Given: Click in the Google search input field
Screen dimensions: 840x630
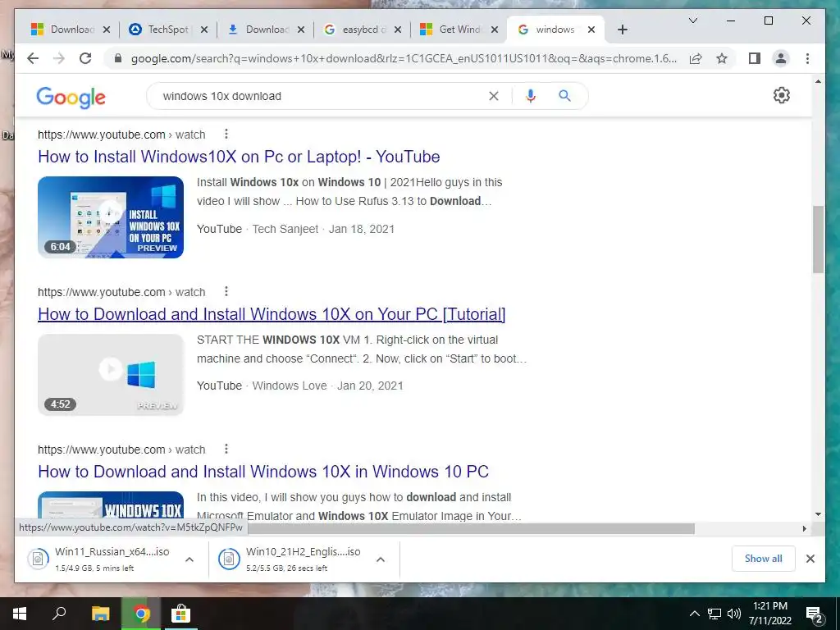Looking at the screenshot, I should click(x=322, y=96).
